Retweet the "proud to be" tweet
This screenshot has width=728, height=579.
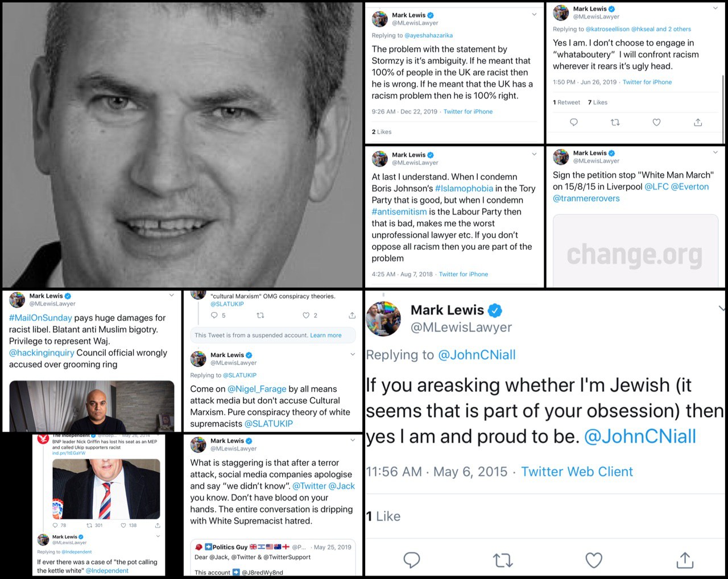click(x=503, y=561)
